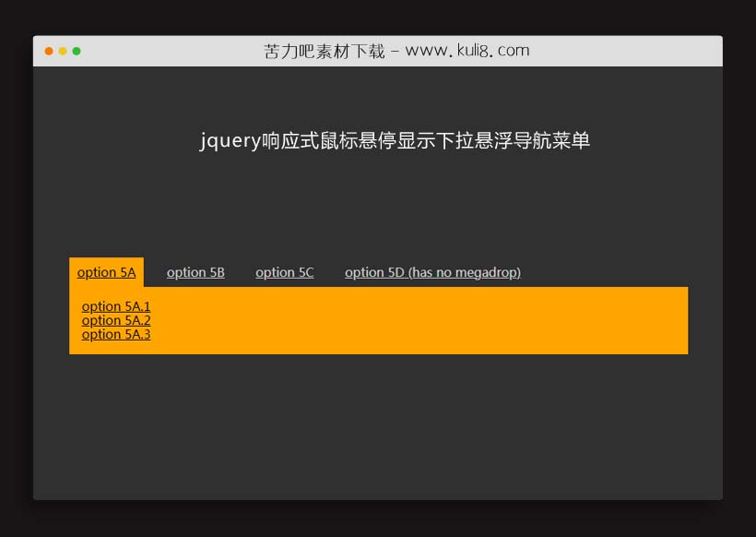Click the last sublink option 5A.3
Image resolution: width=756 pixels, height=537 pixels.
point(116,334)
